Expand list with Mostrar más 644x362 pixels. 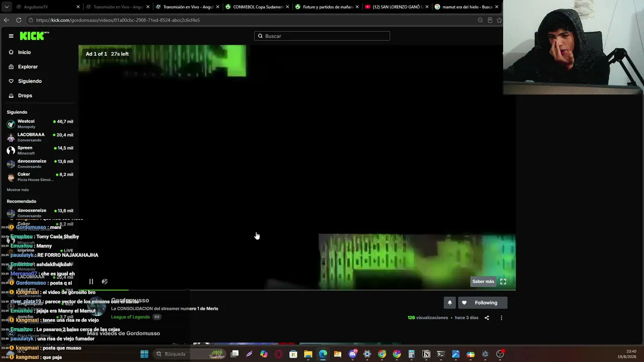(x=18, y=190)
